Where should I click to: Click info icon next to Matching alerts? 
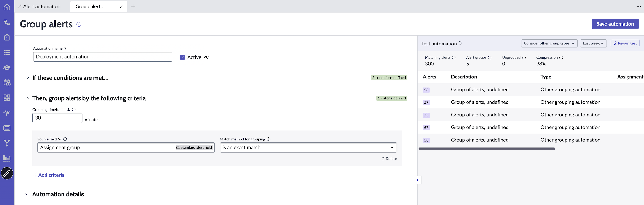click(x=454, y=58)
